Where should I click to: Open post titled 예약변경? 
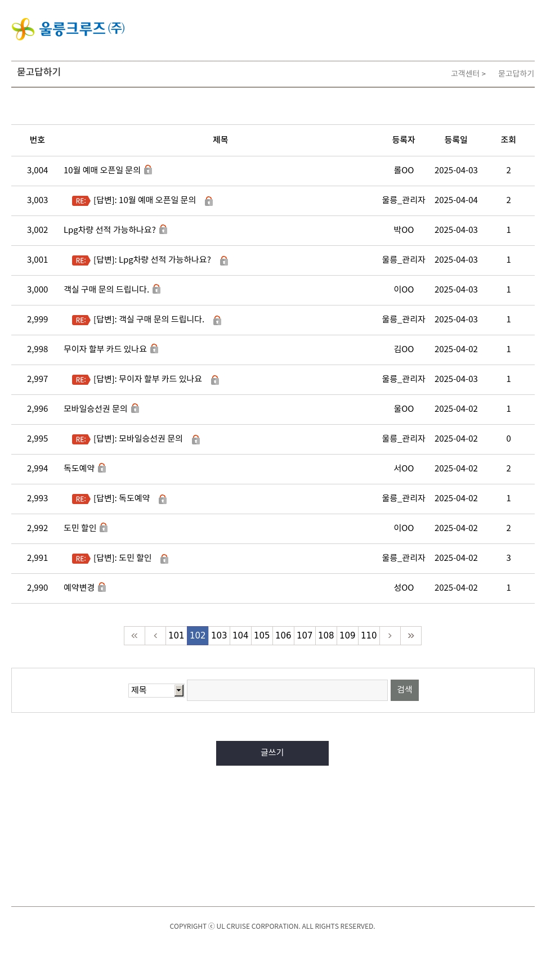79,588
